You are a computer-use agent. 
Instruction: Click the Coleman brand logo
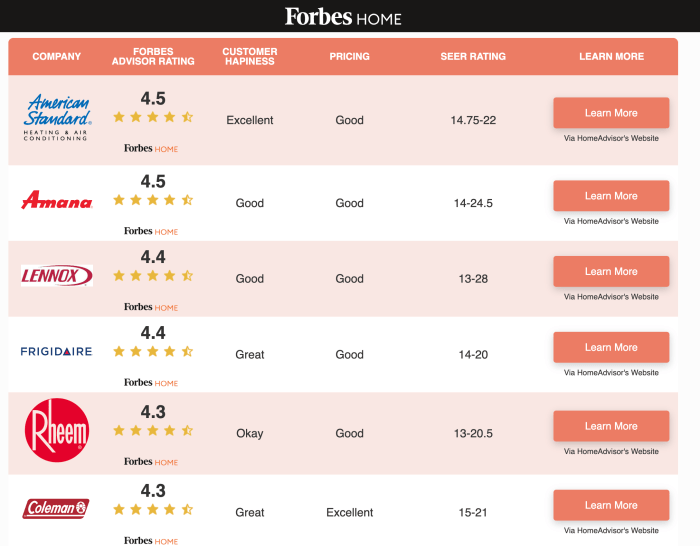tap(56, 509)
